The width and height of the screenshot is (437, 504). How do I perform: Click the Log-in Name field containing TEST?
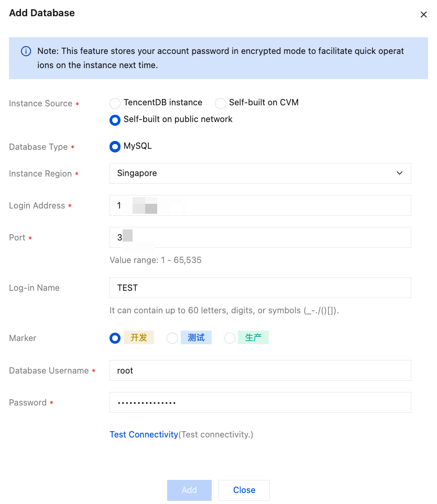(x=260, y=288)
